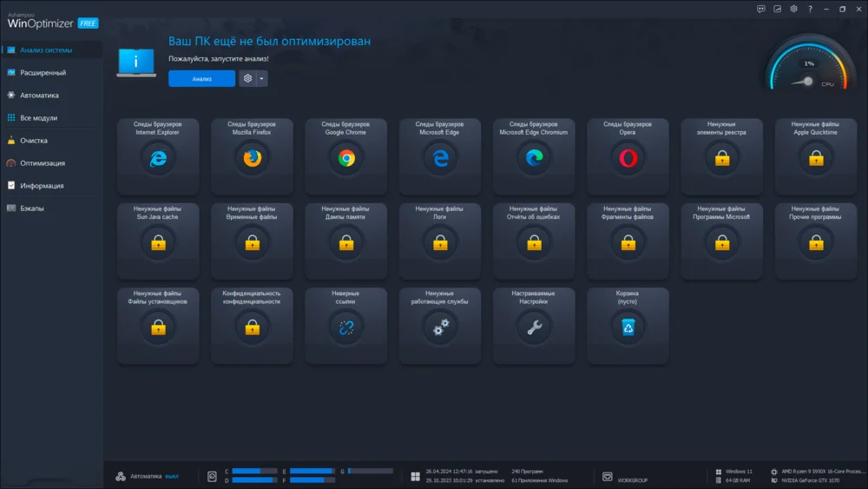Open Настраиваемые Настройки wrench module
This screenshot has height=489, width=868.
click(x=534, y=326)
